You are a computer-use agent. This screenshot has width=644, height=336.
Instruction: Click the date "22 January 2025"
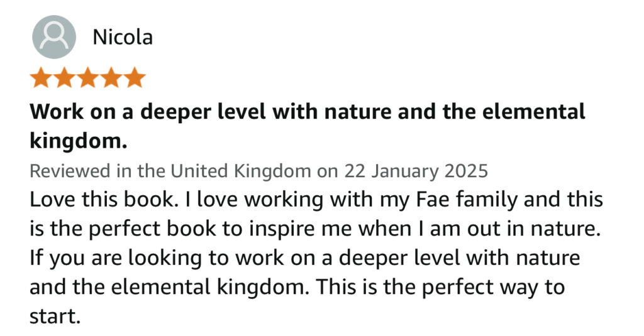pyautogui.click(x=416, y=171)
